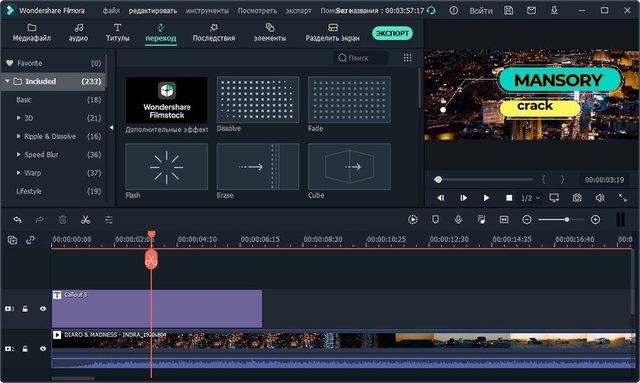The image size is (640, 383).
Task: Click the add track icon
Action: (x=12, y=240)
